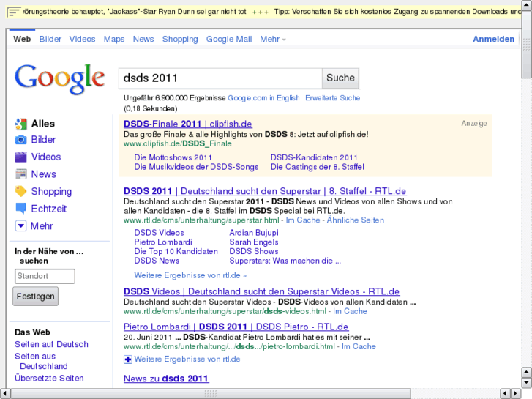Screen dimensions: 532x399
Task: Open Ähnliche Seiten link
Action: (355, 220)
